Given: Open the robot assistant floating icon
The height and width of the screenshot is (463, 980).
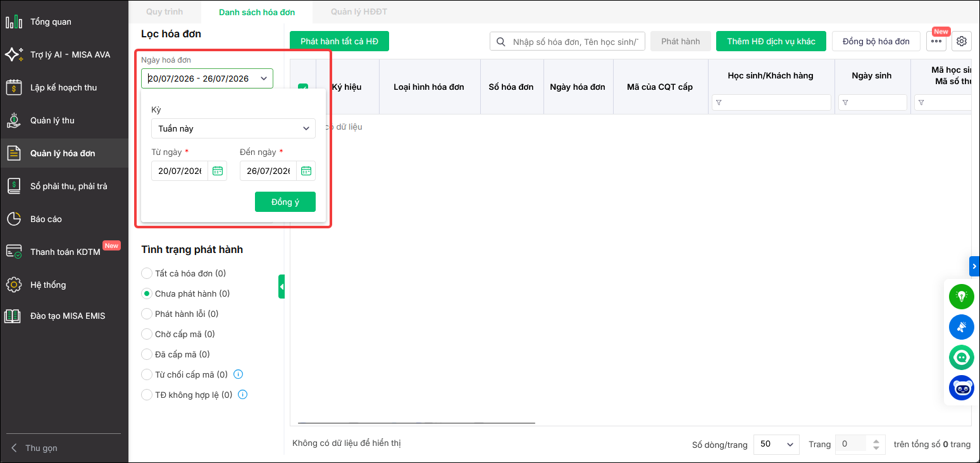Looking at the screenshot, I should [x=962, y=388].
